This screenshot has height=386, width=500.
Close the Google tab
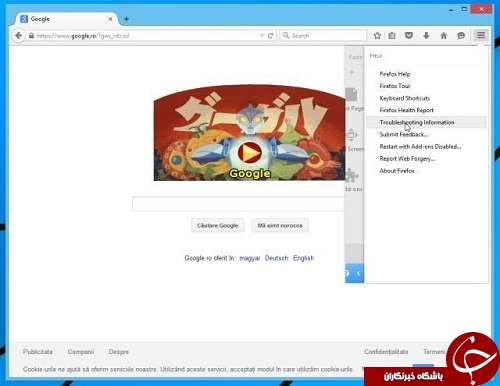pyautogui.click(x=110, y=19)
